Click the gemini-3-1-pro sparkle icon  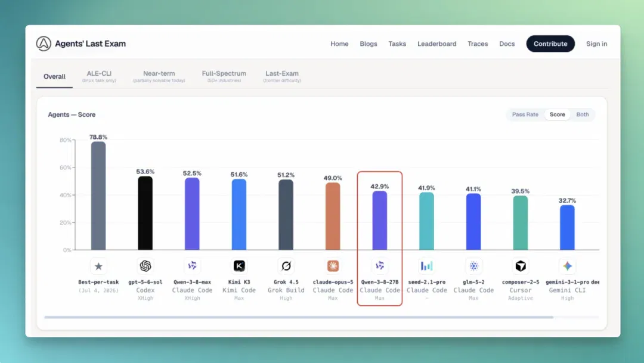pos(567,266)
